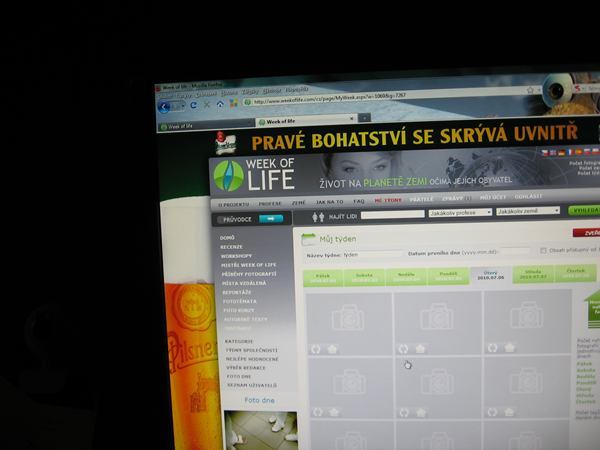Select the Czech flag language icon
This screenshot has height=450, width=600.
tap(545, 153)
